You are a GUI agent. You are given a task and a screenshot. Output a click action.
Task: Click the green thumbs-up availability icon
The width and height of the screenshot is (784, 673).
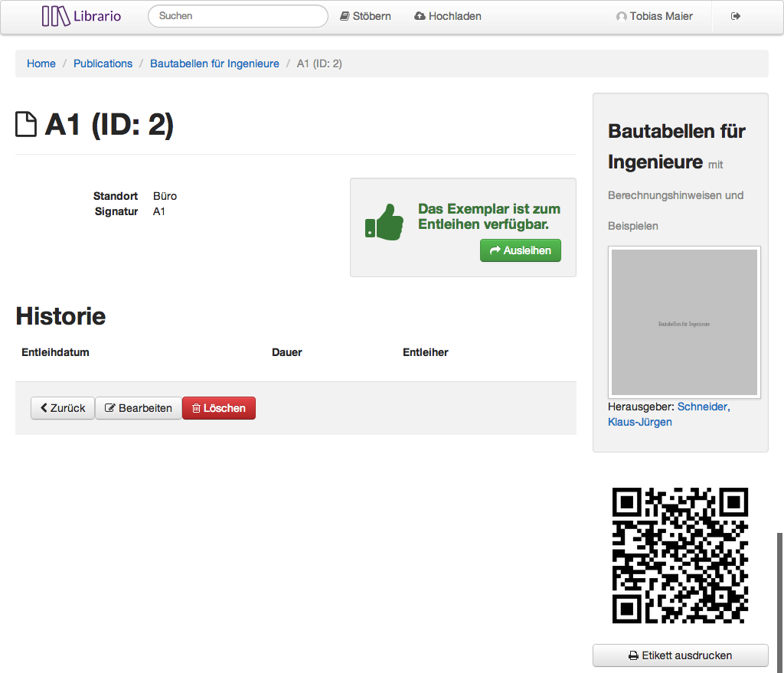coord(384,222)
